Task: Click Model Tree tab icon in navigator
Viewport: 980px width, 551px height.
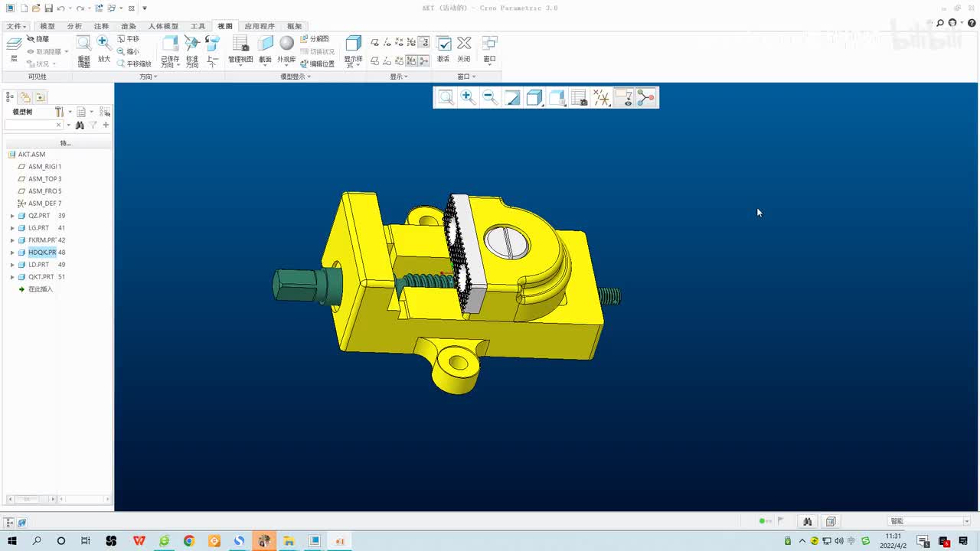Action: (x=10, y=97)
